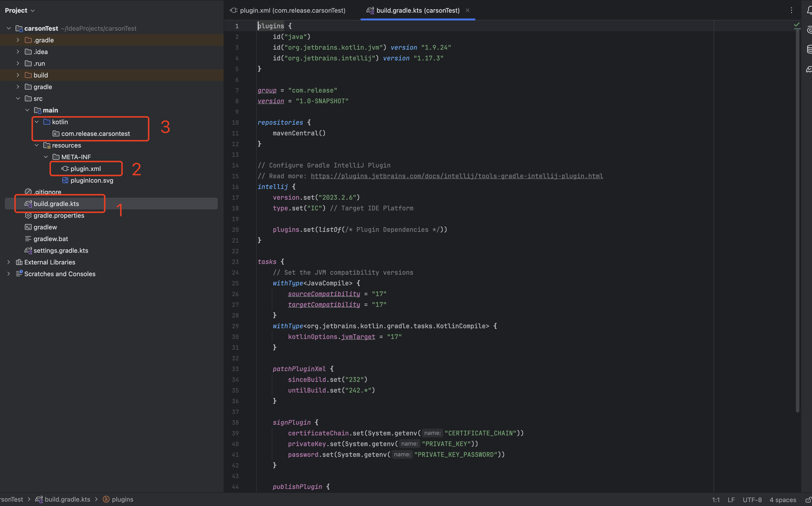Image resolution: width=812 pixels, height=506 pixels.
Task: Open the gradle-intellij-plugin docs URL link
Action: tap(457, 176)
